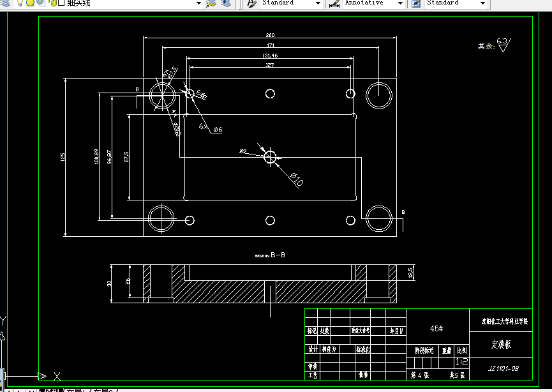This screenshot has height=392, width=552.
Task: Select the 96.87 vertical dimension text
Action: point(109,157)
